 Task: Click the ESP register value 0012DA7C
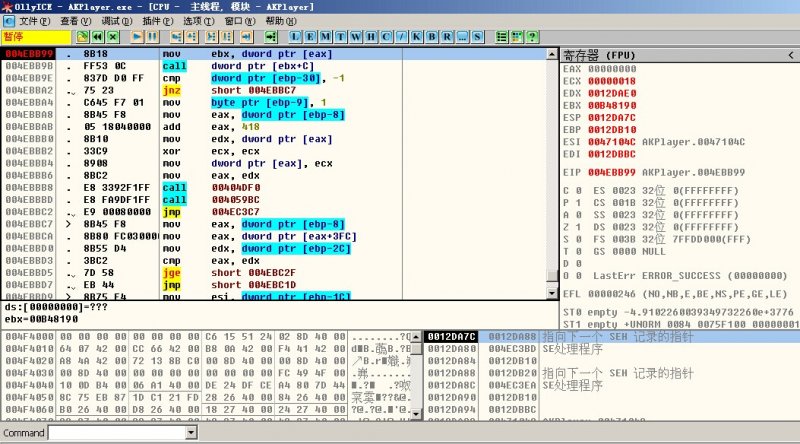click(612, 117)
